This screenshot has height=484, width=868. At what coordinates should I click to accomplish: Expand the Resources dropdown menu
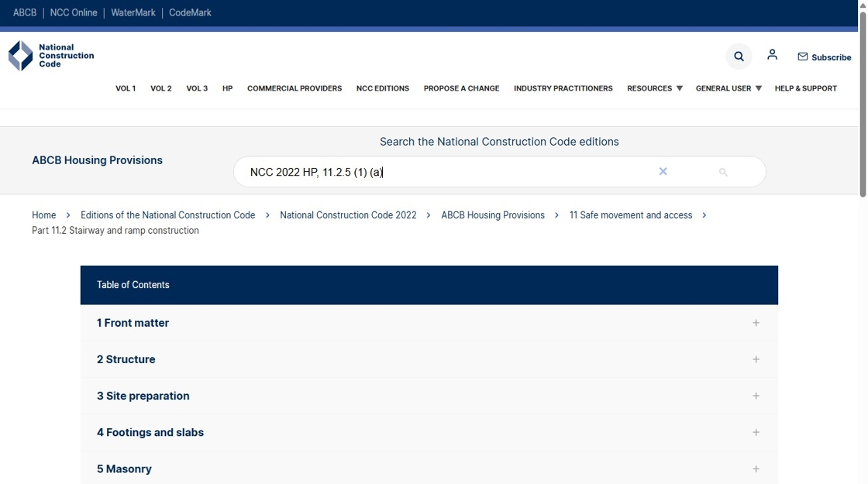(x=655, y=88)
